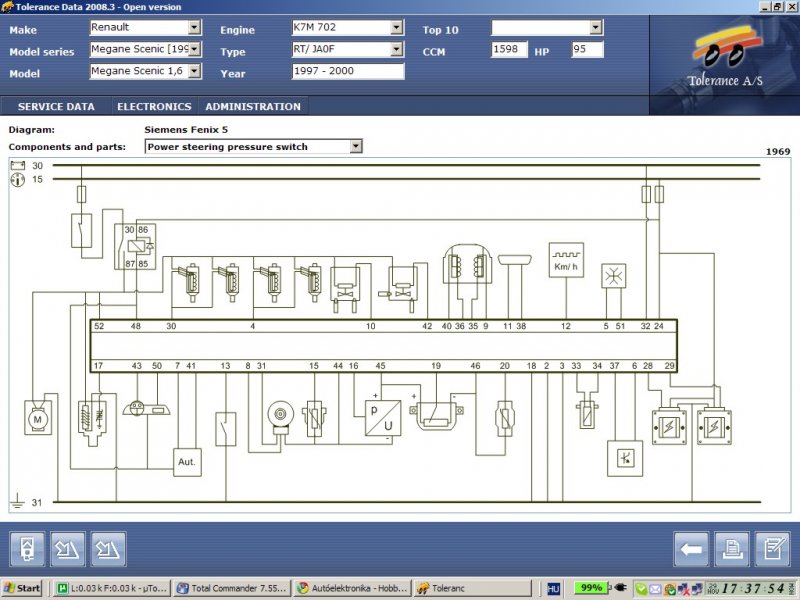Click the Toleranc taskbar button
800x600 pixels.
(472, 588)
